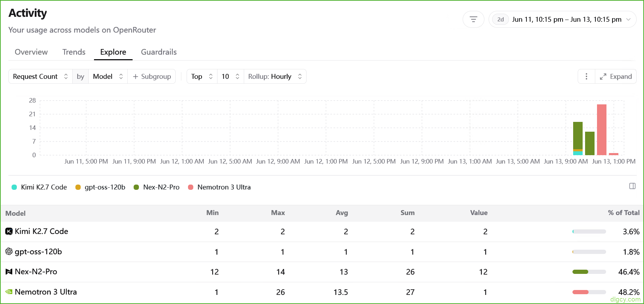Viewport: 644px width, 304px height.
Task: Click the 3.6% value for Kimi
Action: pos(631,232)
